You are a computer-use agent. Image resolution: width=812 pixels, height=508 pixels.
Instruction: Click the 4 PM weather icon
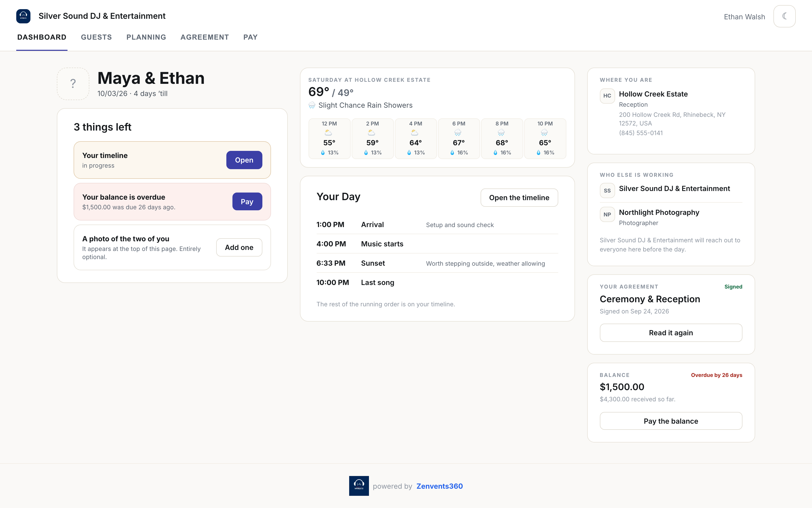pos(414,133)
